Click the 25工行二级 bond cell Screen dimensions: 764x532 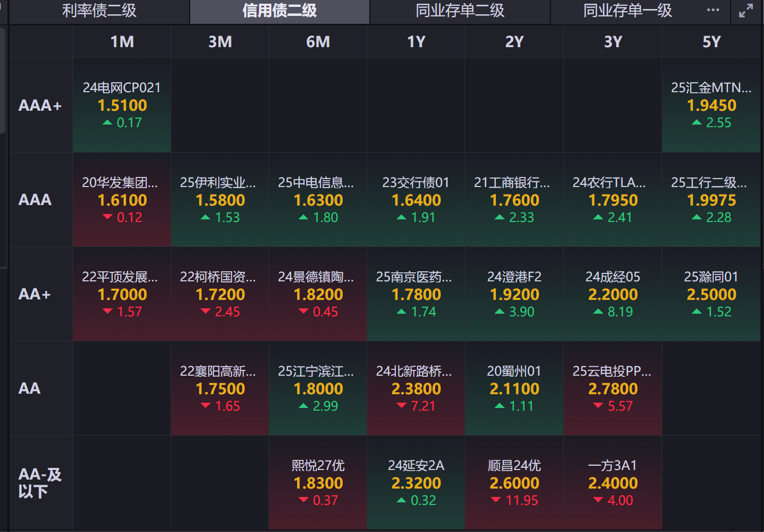pyautogui.click(x=712, y=200)
